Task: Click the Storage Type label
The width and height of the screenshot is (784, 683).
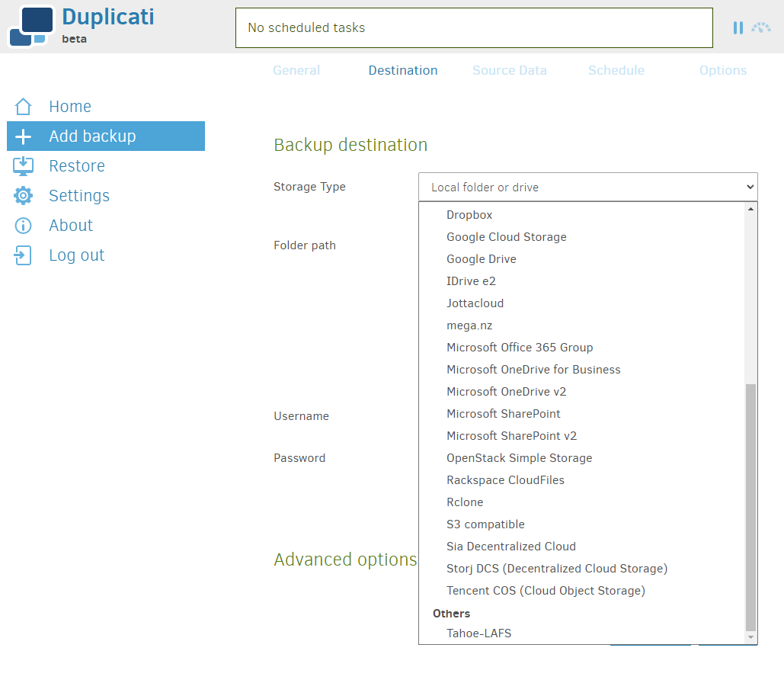Action: pyautogui.click(x=309, y=187)
